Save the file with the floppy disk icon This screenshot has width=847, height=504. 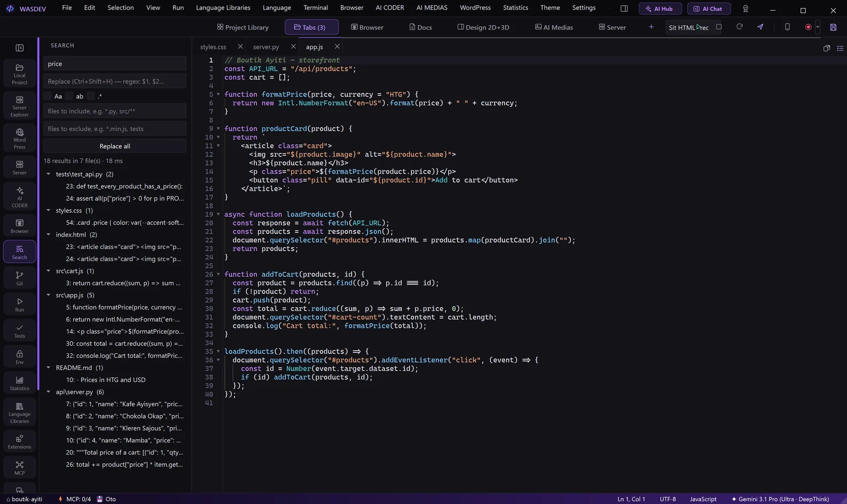833,27
